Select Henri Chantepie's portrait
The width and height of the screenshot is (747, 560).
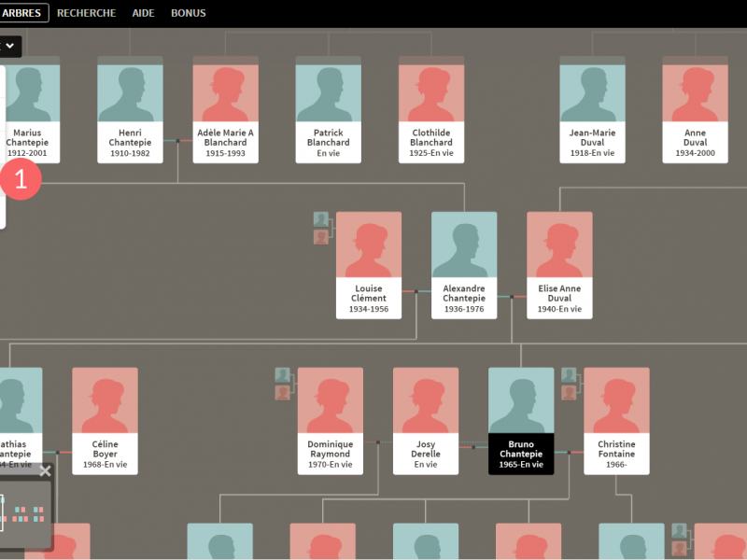pos(131,91)
